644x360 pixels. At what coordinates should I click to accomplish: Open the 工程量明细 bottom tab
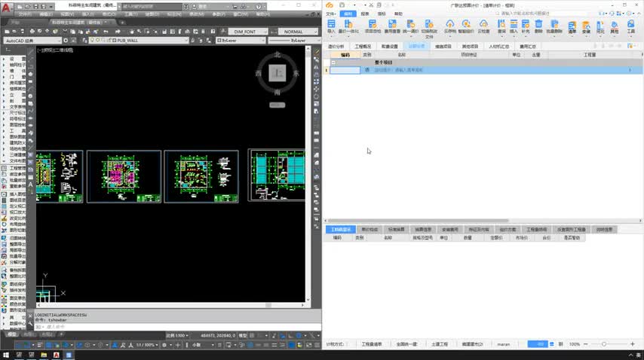(536, 229)
